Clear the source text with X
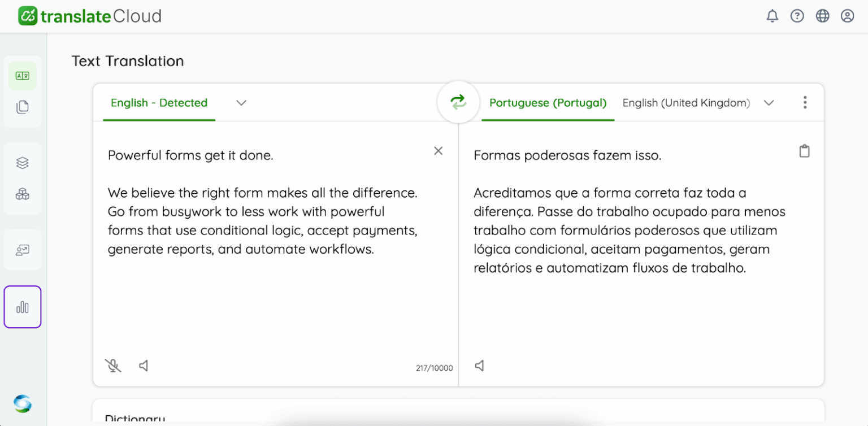This screenshot has height=426, width=868. click(438, 151)
